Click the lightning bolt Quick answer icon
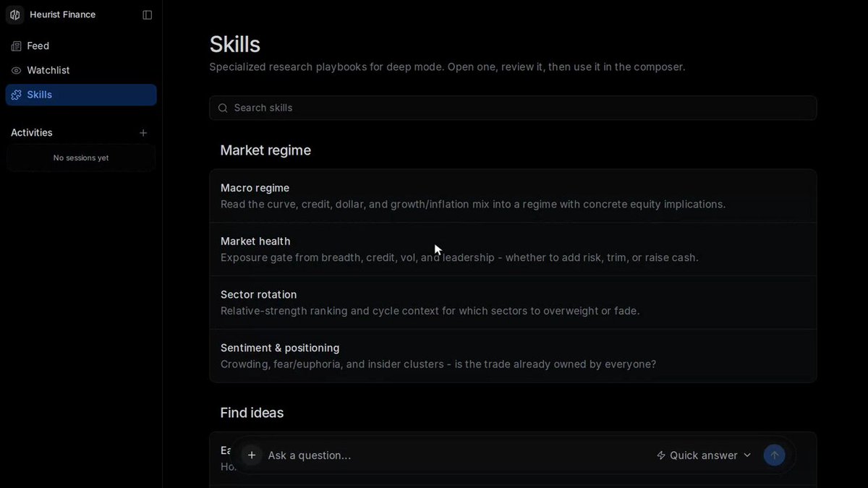868x488 pixels. [x=661, y=455]
